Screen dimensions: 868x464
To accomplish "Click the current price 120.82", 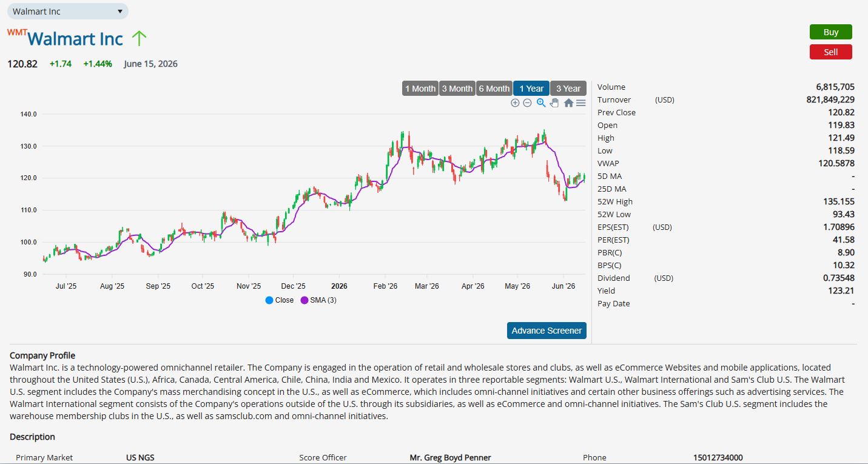I will pos(22,64).
